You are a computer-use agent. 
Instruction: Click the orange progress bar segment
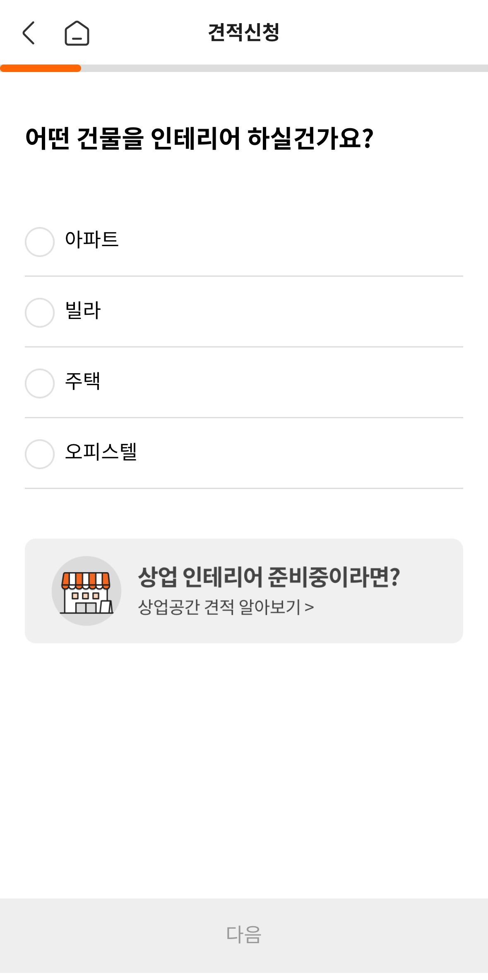(x=41, y=68)
